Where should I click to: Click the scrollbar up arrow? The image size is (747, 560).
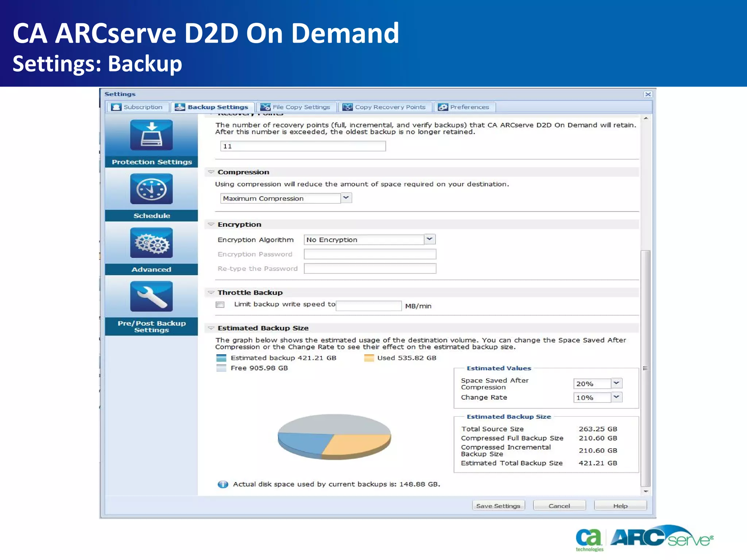pyautogui.click(x=646, y=118)
